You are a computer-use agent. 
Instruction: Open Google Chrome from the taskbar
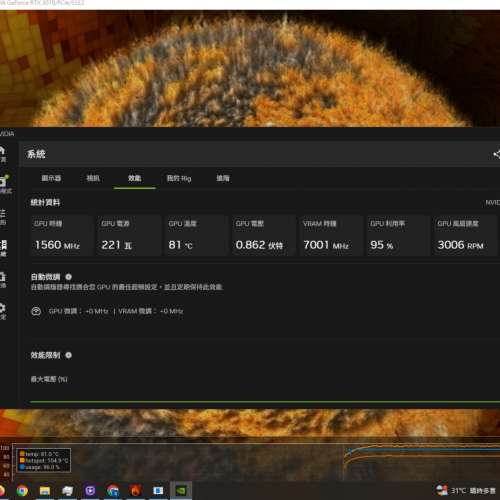22,491
